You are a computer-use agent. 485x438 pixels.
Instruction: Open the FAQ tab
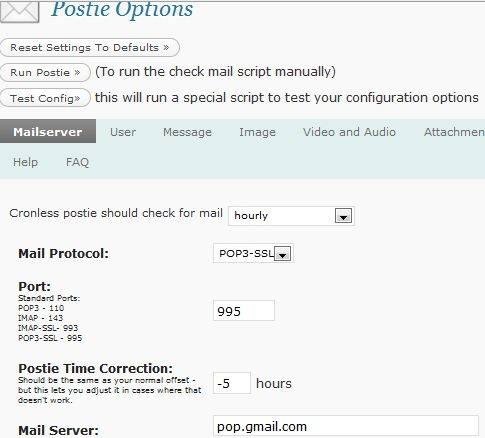pos(77,162)
